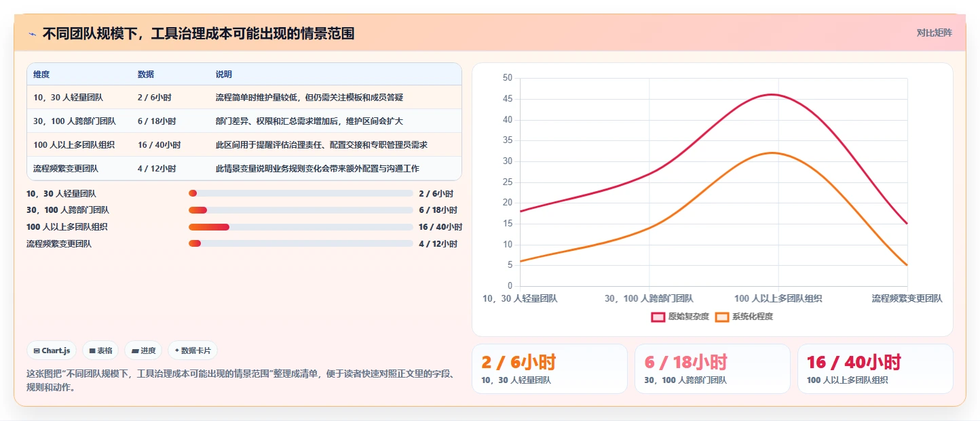980x421 pixels.
Task: Click the Chart.js tag chip
Action: (52, 350)
